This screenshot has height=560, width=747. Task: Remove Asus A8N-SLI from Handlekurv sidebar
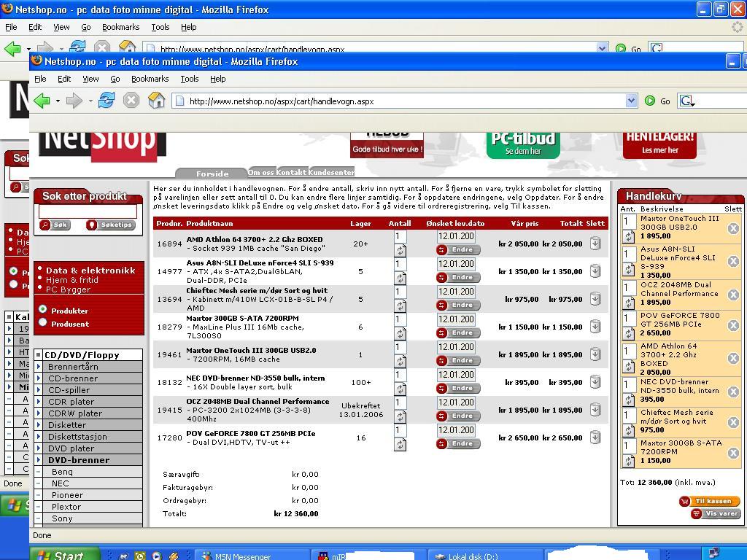pyautogui.click(x=733, y=262)
